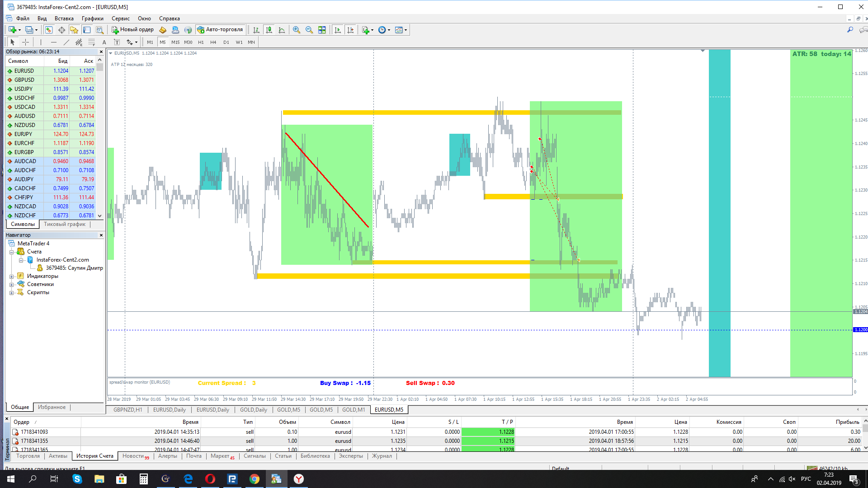The height and width of the screenshot is (488, 868).
Task: Toggle the chart auto scroll button
Action: 338,30
